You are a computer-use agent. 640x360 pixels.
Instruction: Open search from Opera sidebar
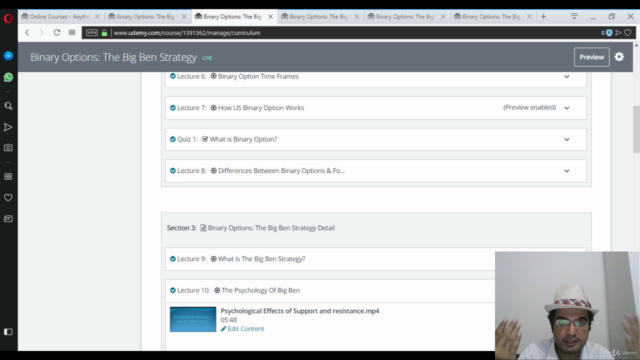[x=8, y=106]
